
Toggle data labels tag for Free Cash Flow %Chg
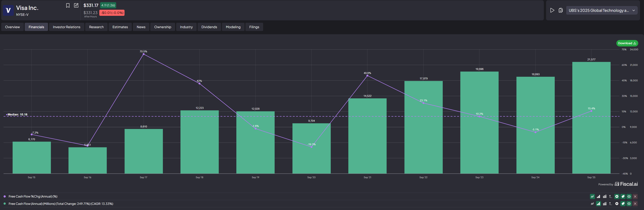(623, 196)
